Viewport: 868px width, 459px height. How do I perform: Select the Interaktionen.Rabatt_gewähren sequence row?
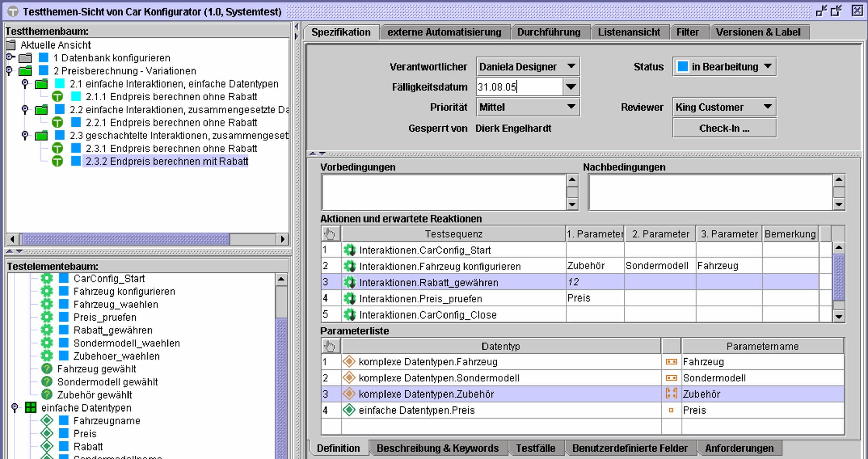(570, 282)
